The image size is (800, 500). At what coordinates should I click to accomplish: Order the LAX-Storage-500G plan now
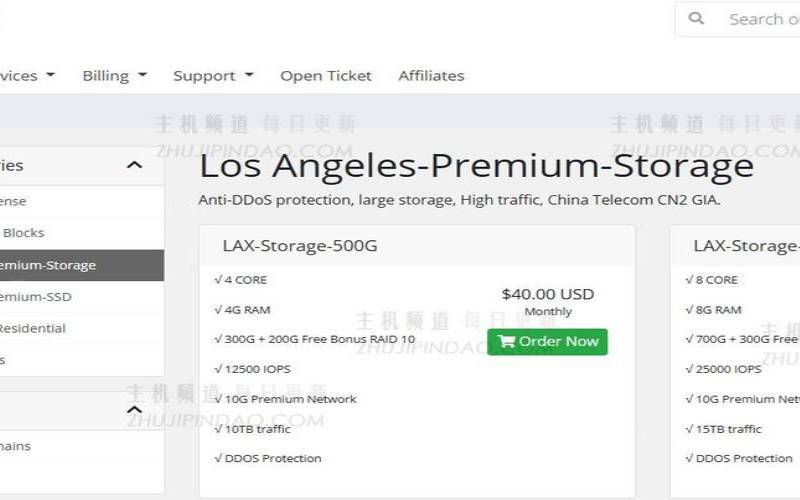tap(547, 341)
